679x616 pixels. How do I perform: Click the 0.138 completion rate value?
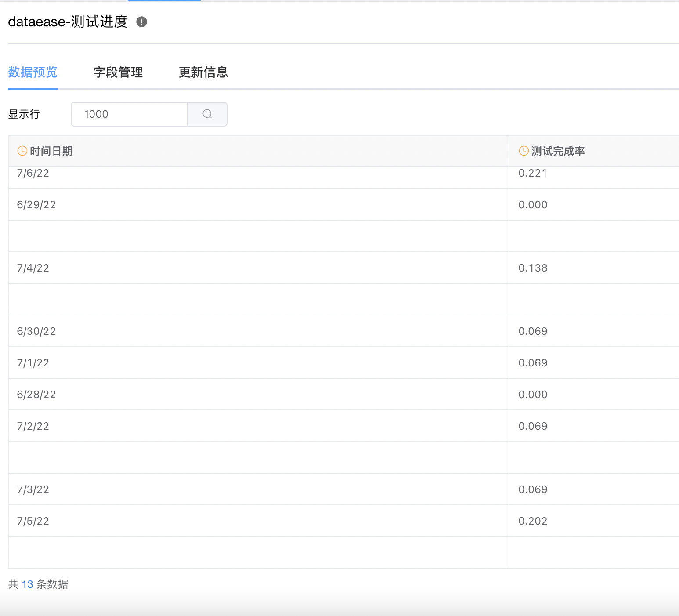point(533,268)
